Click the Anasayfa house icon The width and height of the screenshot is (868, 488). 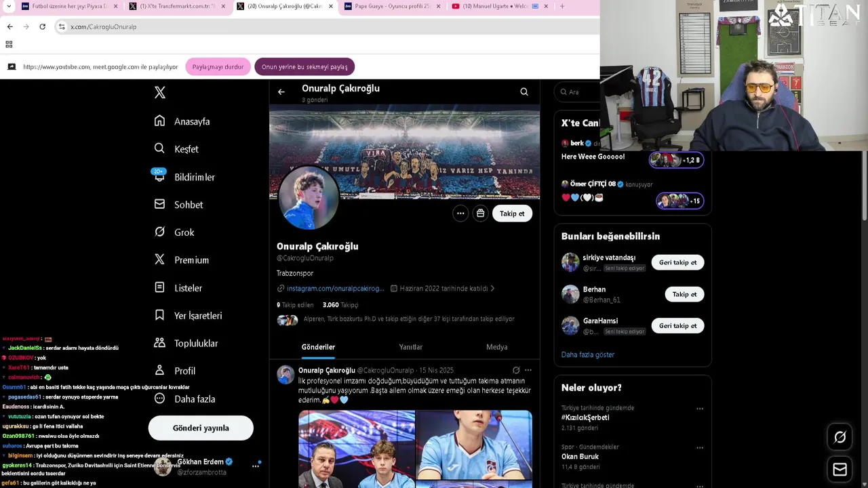point(159,121)
